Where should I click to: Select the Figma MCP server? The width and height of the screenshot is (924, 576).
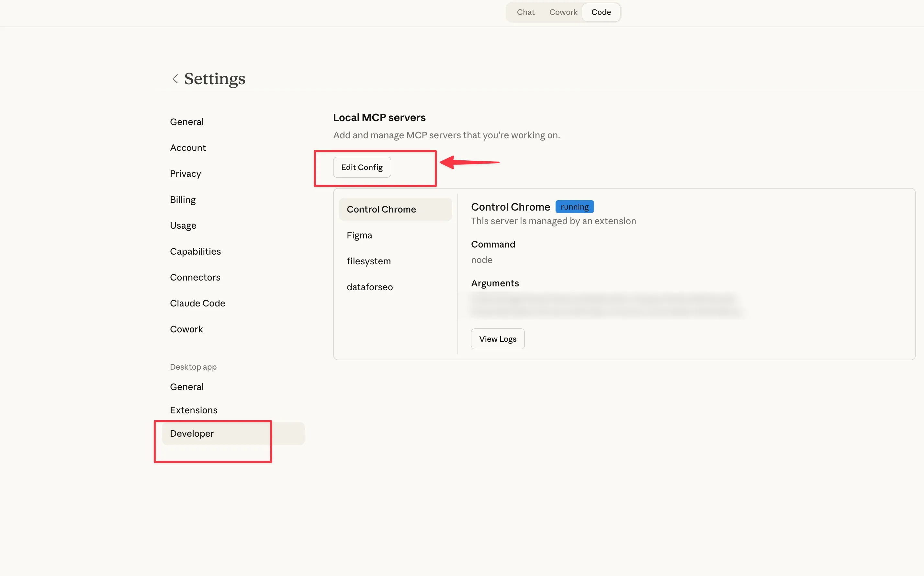[359, 235]
